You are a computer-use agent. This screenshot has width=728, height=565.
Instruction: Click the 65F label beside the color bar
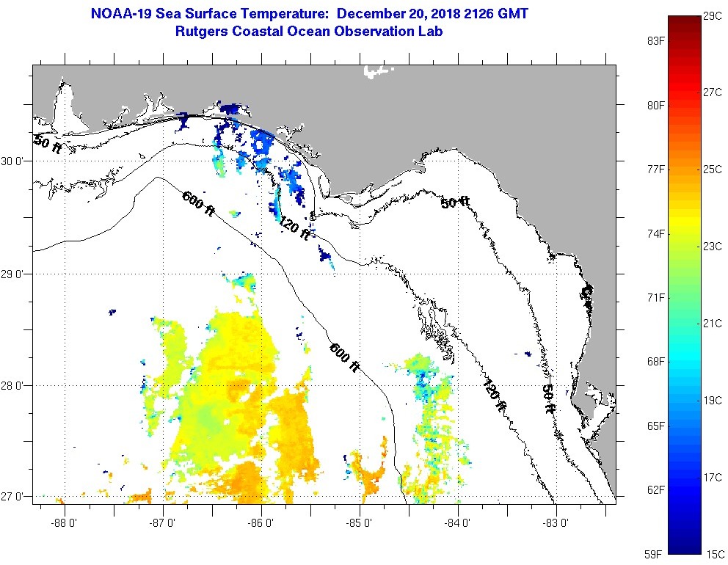[655, 426]
